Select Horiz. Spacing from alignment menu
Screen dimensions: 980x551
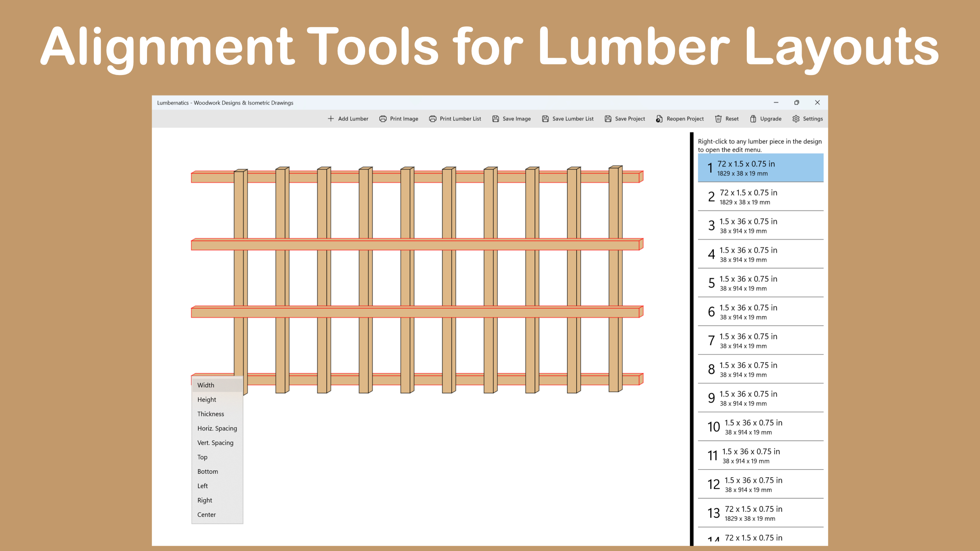[x=217, y=428]
